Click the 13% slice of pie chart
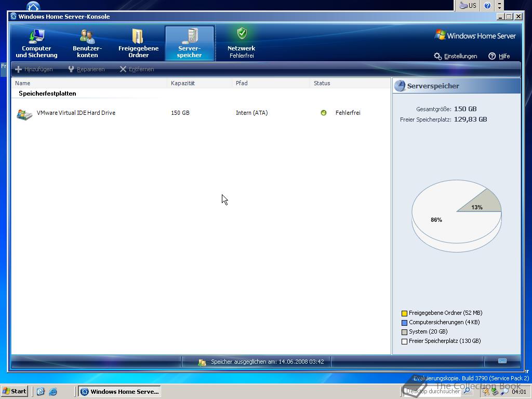532x399 pixels. (482, 203)
